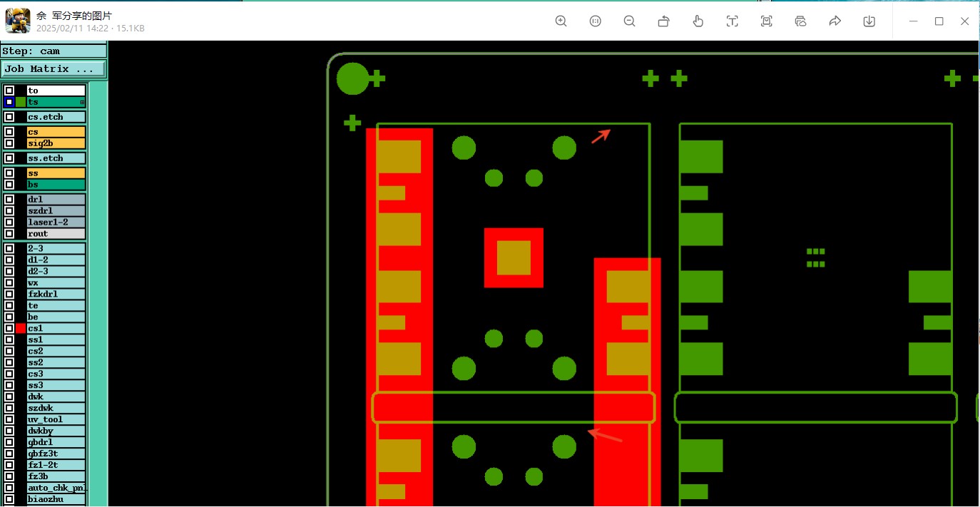Select the sig2b layer name
This screenshot has height=507, width=980.
(56, 143)
